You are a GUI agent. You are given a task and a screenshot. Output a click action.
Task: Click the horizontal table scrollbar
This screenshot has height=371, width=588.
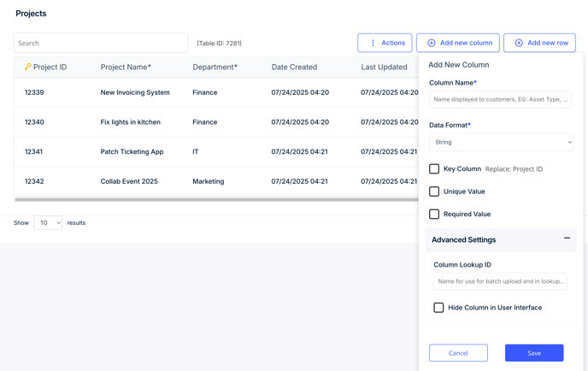pos(216,200)
